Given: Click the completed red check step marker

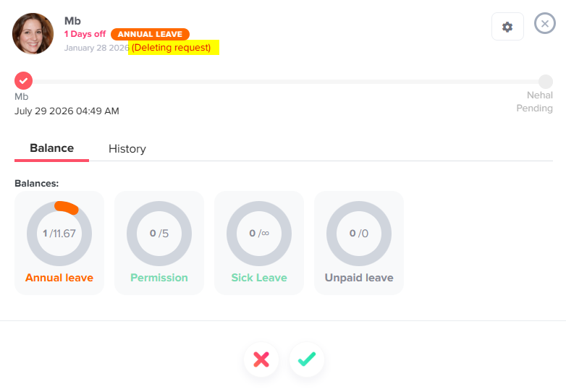Looking at the screenshot, I should tap(23, 81).
